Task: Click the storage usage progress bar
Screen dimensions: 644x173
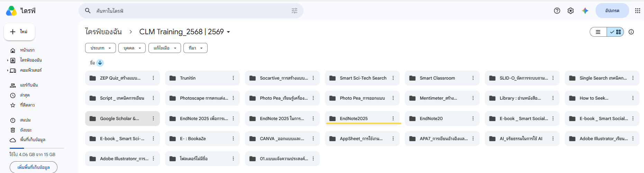Action: 37,148
